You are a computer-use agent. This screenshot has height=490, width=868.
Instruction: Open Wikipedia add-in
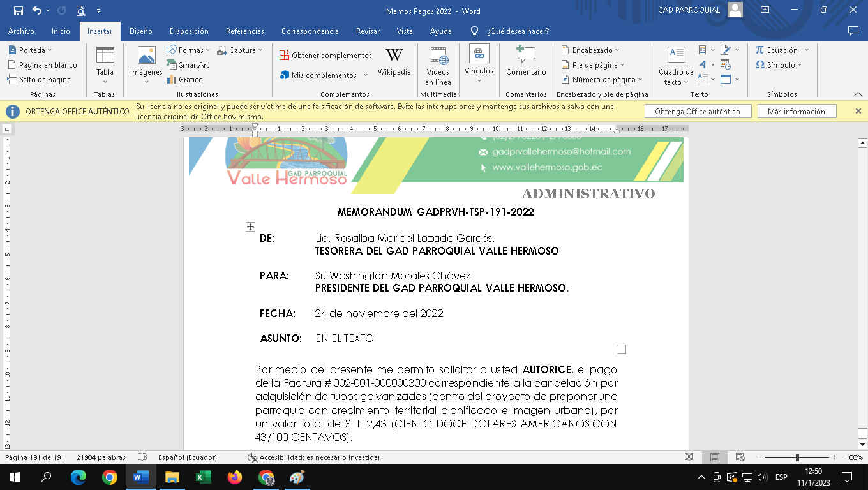(x=394, y=63)
